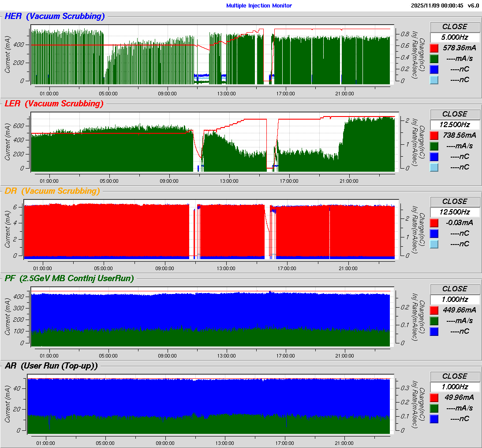Close the PF UserRun panel
Screen dimensions: 482x448
pos(455,289)
